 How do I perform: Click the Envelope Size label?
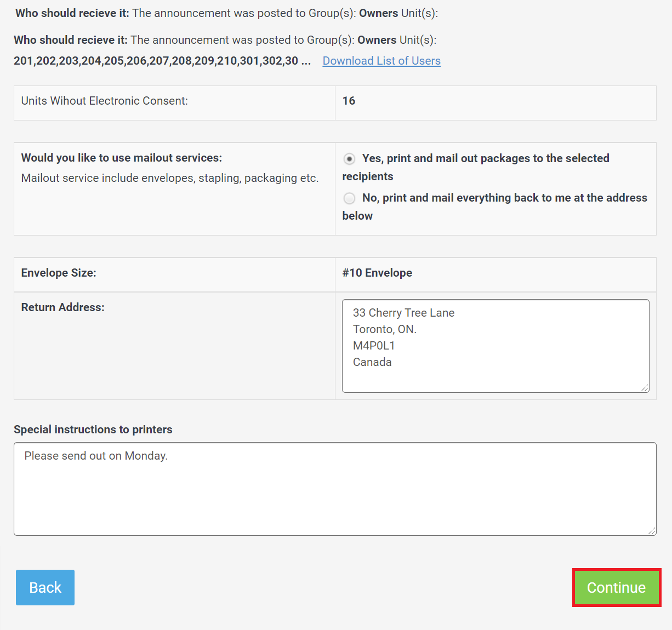point(59,273)
